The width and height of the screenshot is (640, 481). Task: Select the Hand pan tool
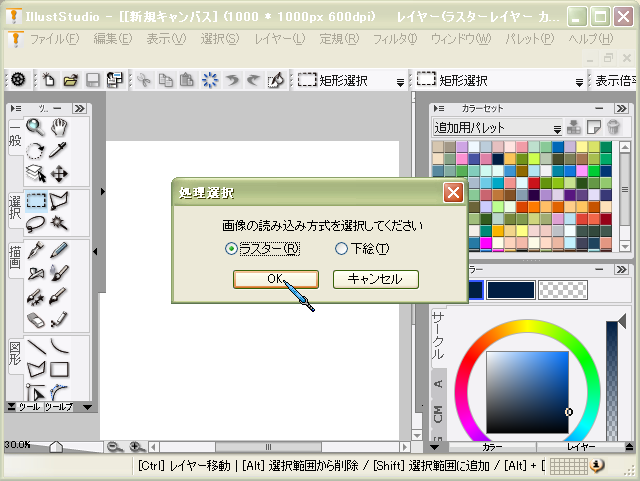[x=59, y=127]
